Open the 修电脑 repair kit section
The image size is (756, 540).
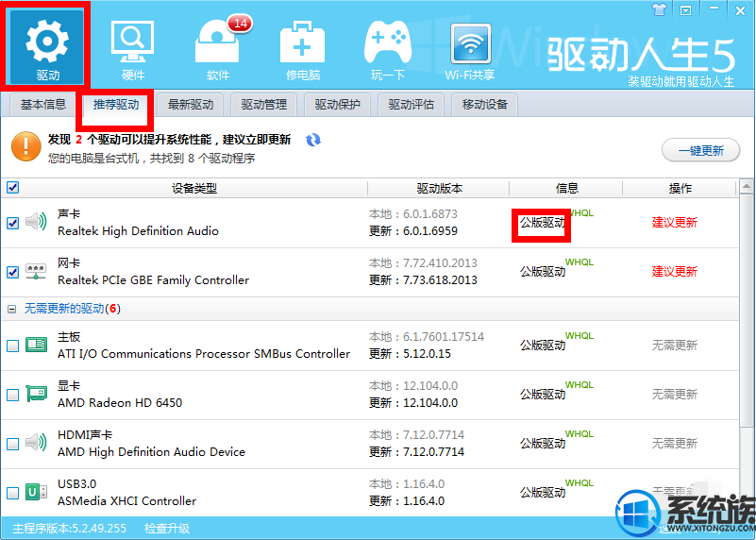[303, 51]
